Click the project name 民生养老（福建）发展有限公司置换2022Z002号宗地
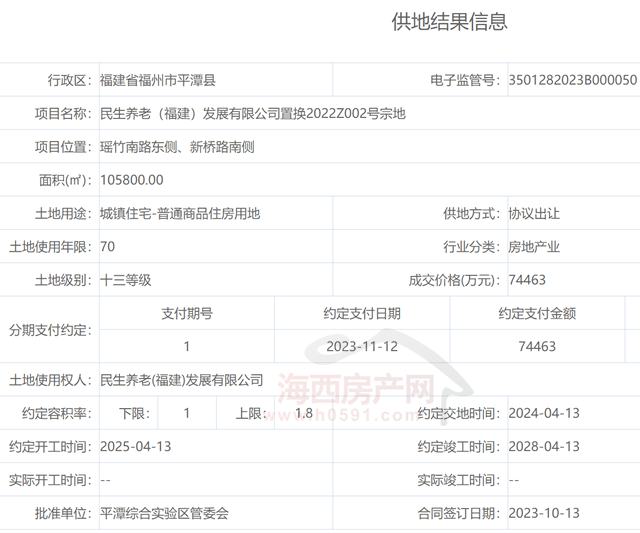The height and width of the screenshot is (533, 640). [x=253, y=113]
